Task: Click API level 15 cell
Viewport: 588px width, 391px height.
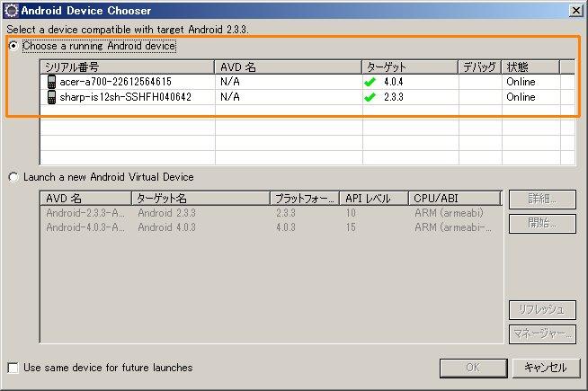Action: click(351, 227)
